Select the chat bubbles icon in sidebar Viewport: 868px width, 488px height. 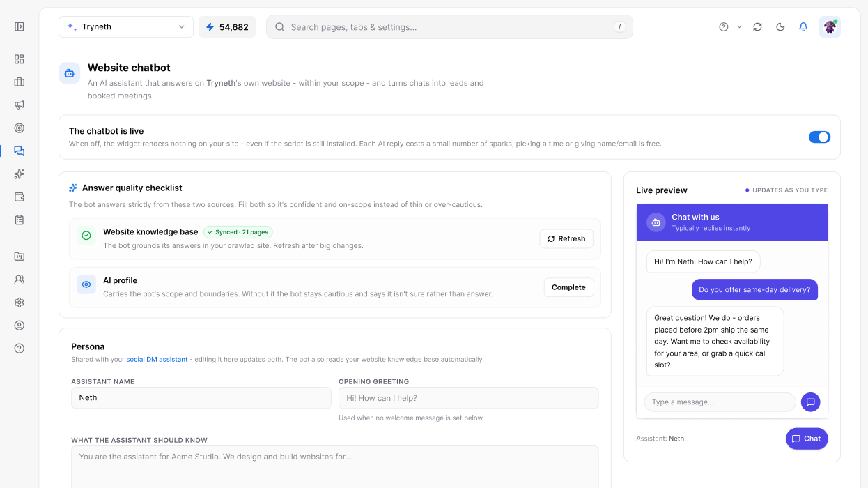click(20, 151)
